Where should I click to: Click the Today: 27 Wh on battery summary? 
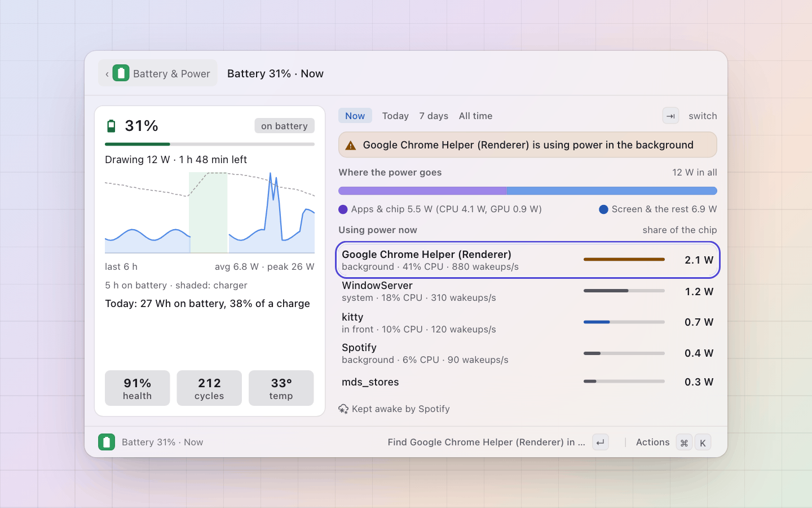pos(208,304)
